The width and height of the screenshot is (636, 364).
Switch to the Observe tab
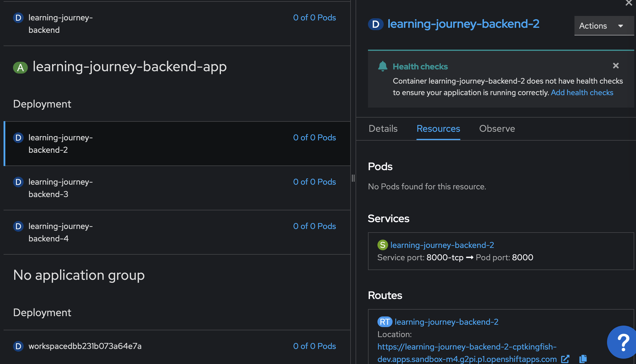click(x=497, y=129)
